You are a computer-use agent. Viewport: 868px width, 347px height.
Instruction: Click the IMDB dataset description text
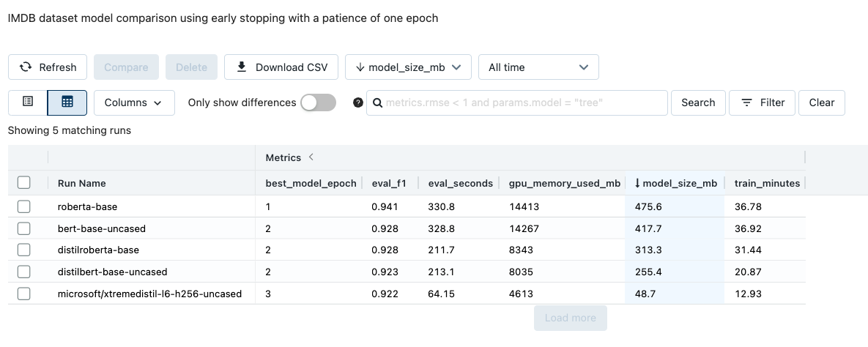pyautogui.click(x=223, y=18)
